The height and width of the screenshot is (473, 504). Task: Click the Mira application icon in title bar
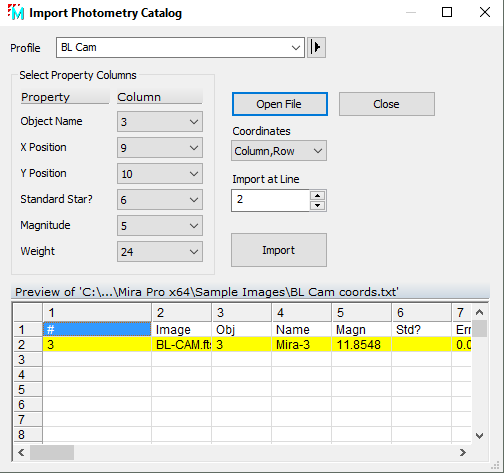(16, 12)
